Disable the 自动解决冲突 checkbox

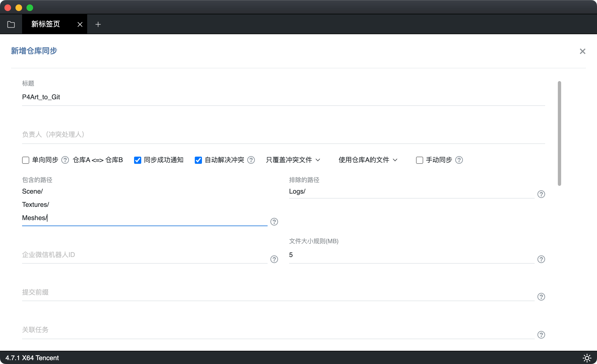[x=198, y=160]
